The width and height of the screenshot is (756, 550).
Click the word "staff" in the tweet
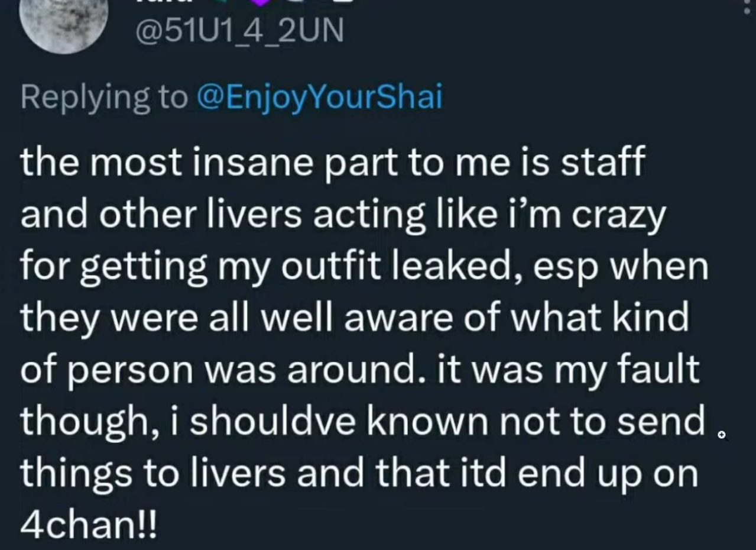click(602, 163)
